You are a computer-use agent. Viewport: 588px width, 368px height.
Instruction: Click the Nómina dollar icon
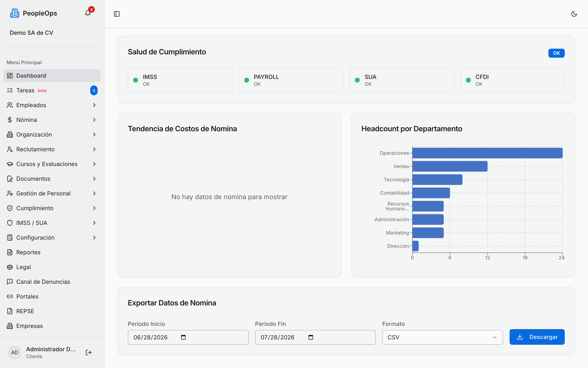click(10, 120)
